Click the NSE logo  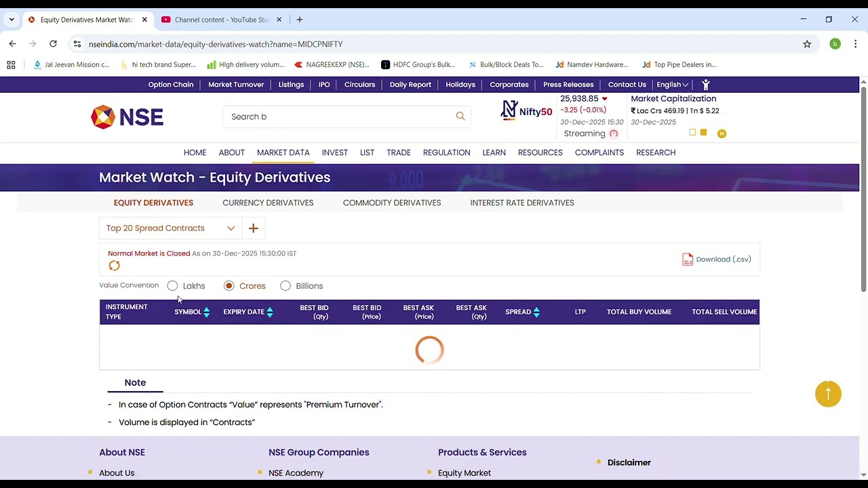pos(127,117)
